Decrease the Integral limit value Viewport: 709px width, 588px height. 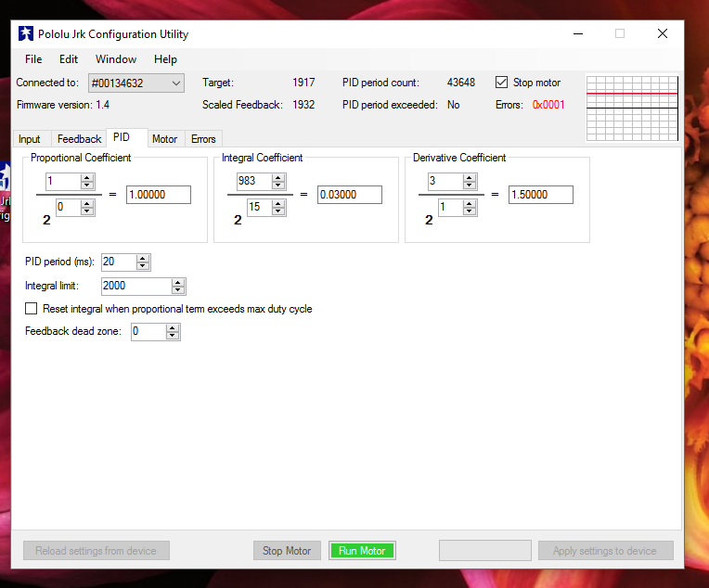[x=178, y=289]
